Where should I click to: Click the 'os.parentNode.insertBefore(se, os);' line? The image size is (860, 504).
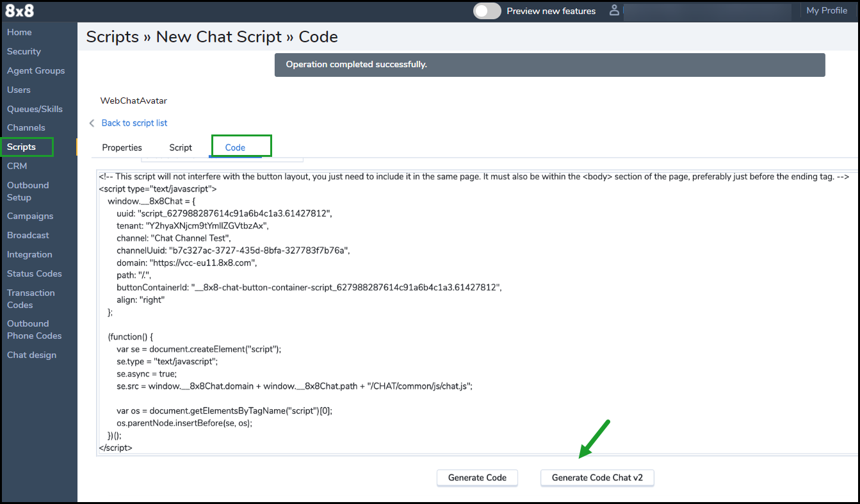[x=184, y=423]
